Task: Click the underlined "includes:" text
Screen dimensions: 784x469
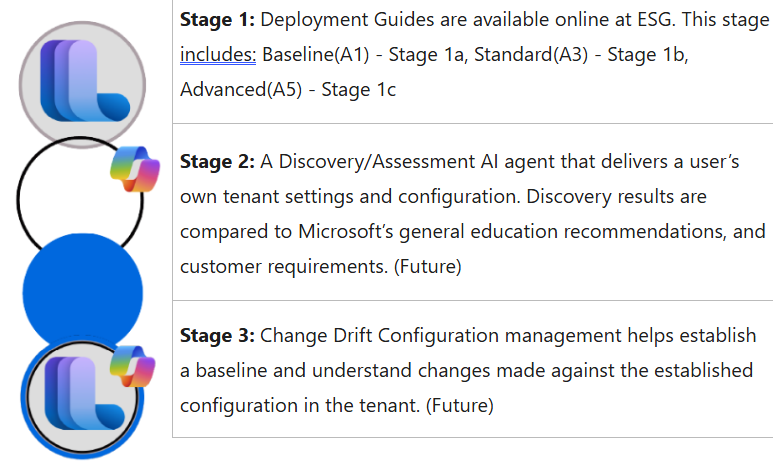Action: point(204,55)
